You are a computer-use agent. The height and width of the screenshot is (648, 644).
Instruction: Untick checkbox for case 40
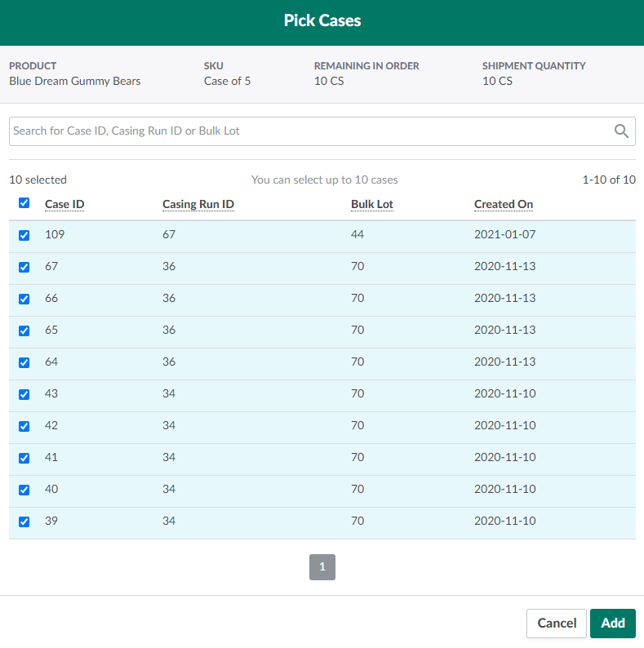point(24,490)
